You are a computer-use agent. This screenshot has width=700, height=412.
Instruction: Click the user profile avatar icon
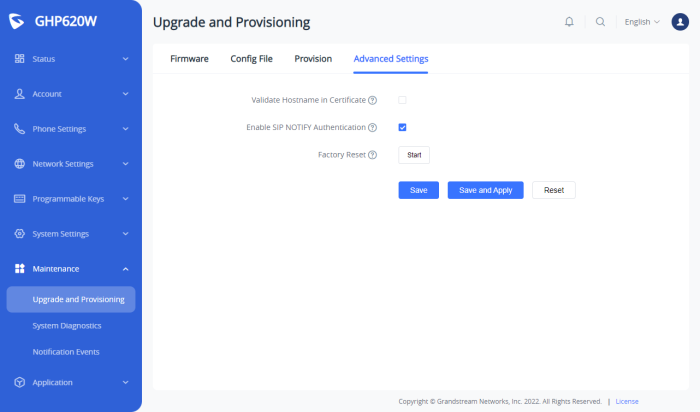680,21
